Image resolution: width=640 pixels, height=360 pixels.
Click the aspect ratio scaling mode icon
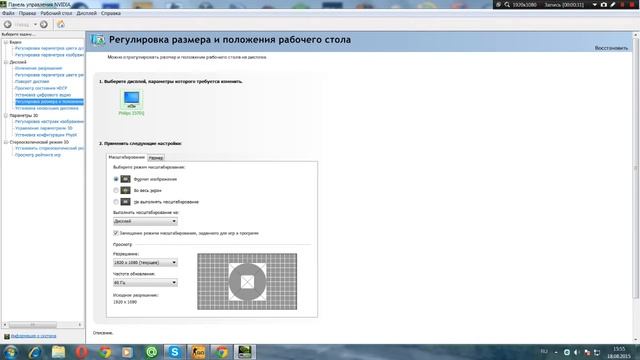[x=125, y=179]
